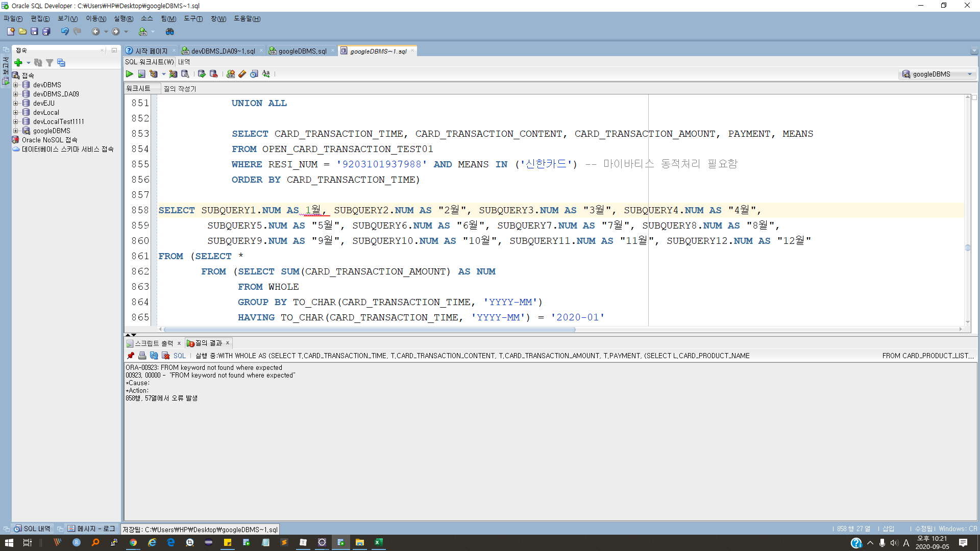Click the 메시지 - 로그 button
The height and width of the screenshot is (551, 980).
point(91,529)
